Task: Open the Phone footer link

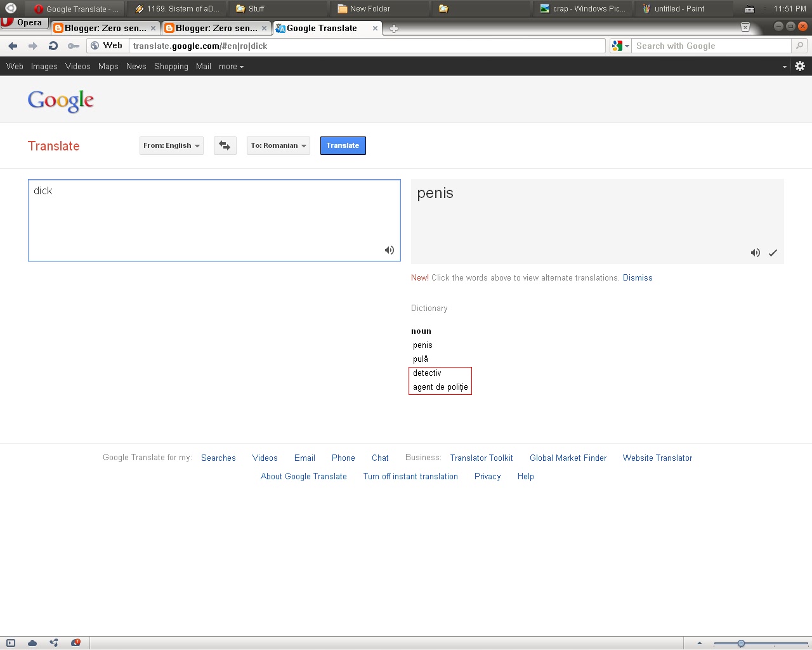Action: 343,458
